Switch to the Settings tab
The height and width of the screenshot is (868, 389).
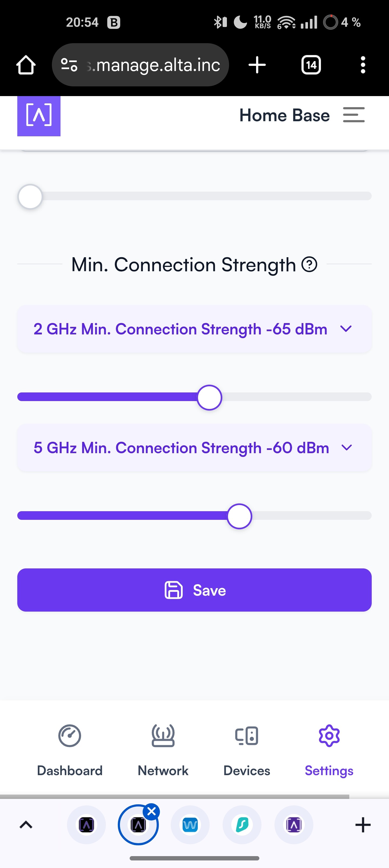point(329,750)
